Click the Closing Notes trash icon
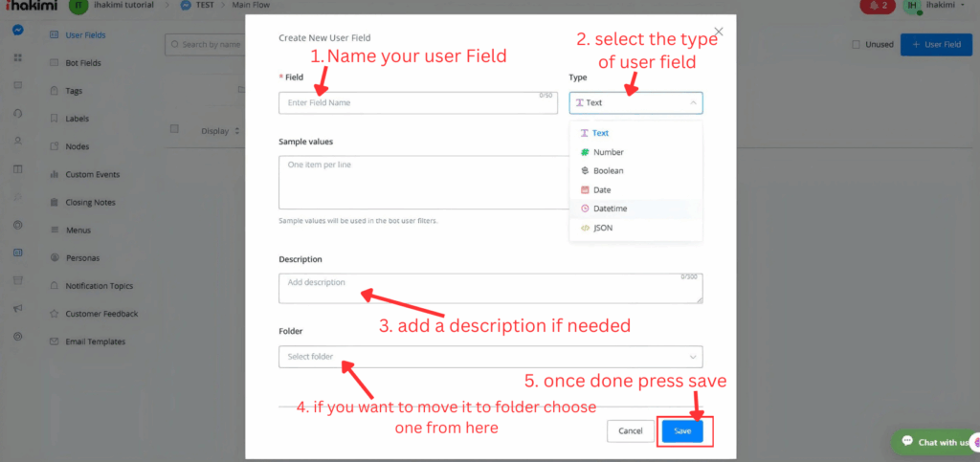Screen dimensions: 980x462 [54, 203]
